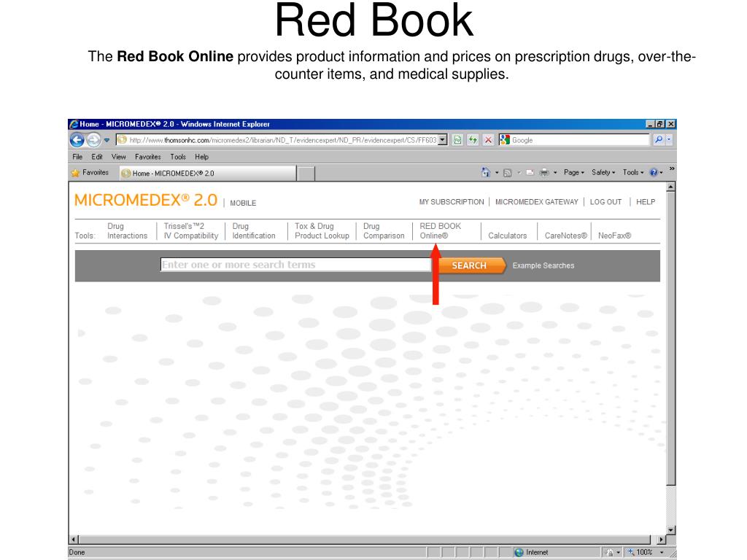Click the Internet Explorer title bar icon
This screenshot has width=747, height=560.
[74, 124]
